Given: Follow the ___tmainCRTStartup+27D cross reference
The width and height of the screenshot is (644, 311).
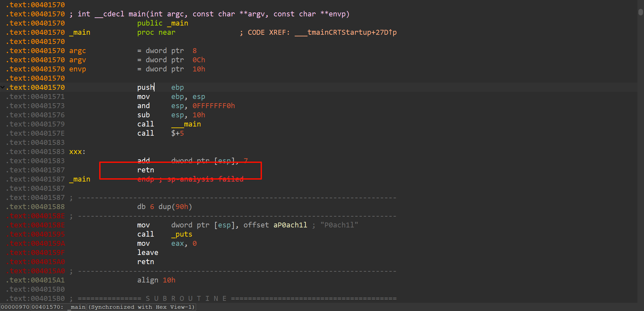Looking at the screenshot, I should click(346, 32).
